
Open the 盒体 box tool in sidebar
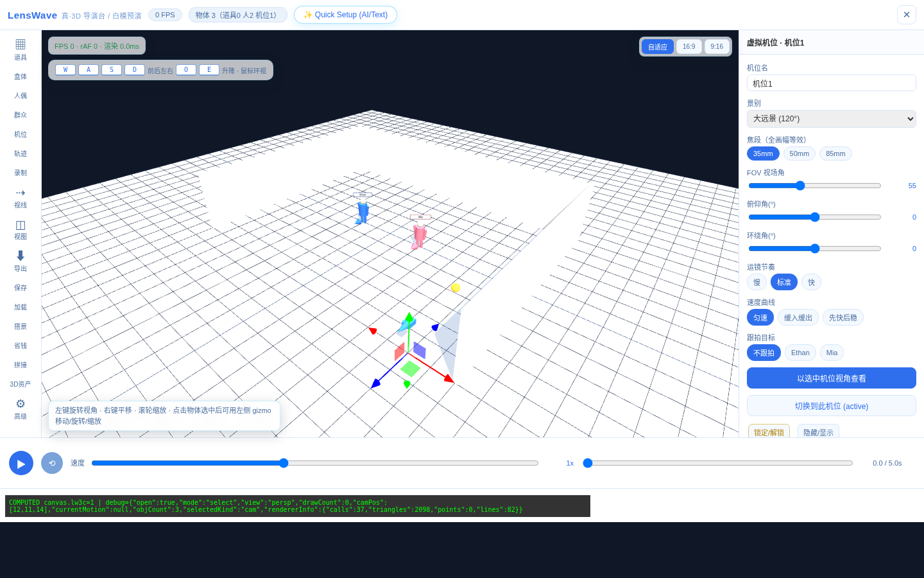pos(21,76)
